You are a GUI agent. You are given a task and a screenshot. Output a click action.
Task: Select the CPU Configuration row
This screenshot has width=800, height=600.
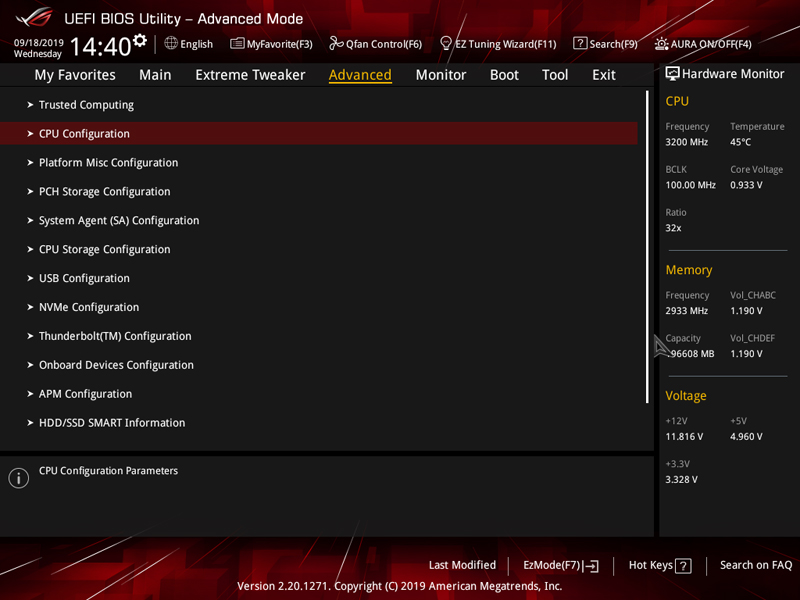point(319,133)
